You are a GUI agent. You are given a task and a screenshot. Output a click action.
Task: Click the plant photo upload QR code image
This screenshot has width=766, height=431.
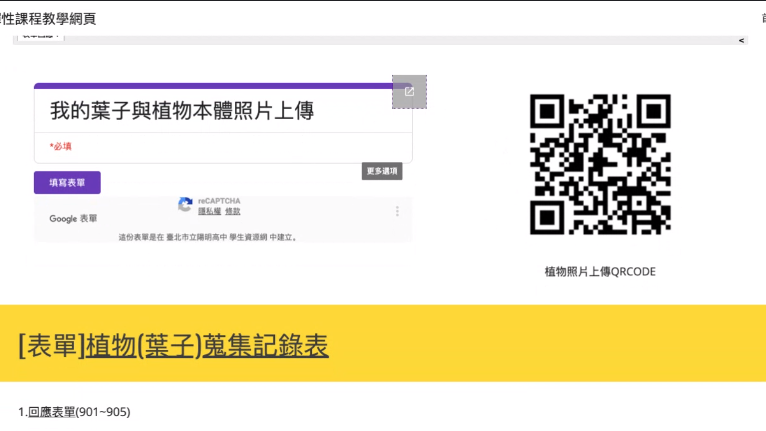[600, 164]
